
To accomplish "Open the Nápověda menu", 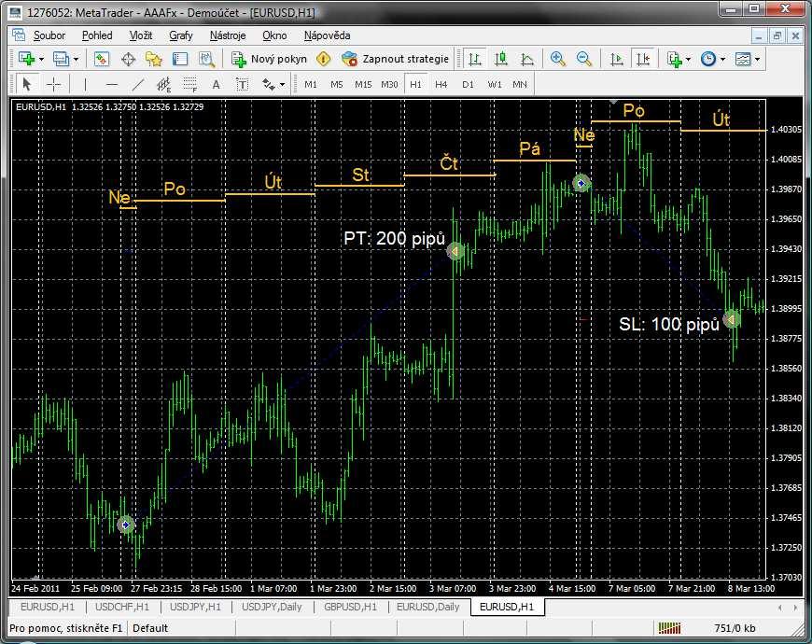I will coord(327,35).
